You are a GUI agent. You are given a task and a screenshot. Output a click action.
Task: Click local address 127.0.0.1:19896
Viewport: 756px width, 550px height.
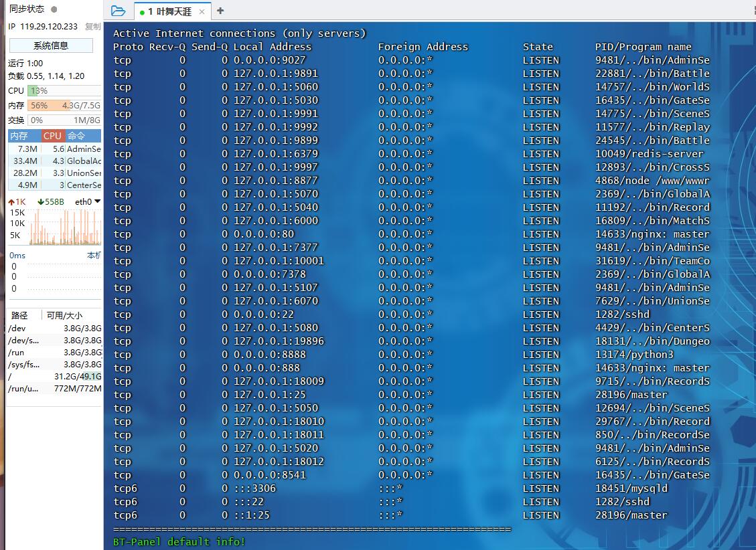pos(279,341)
